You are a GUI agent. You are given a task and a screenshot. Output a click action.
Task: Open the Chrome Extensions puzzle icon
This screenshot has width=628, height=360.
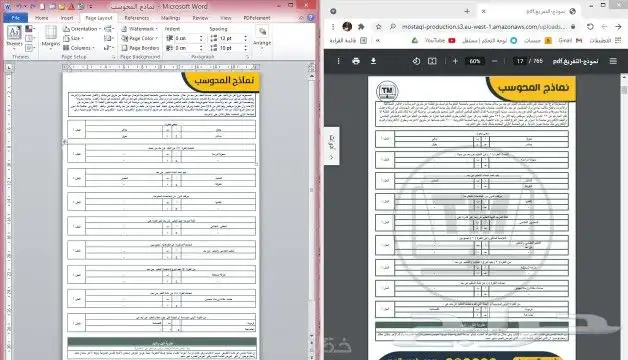tap(361, 26)
